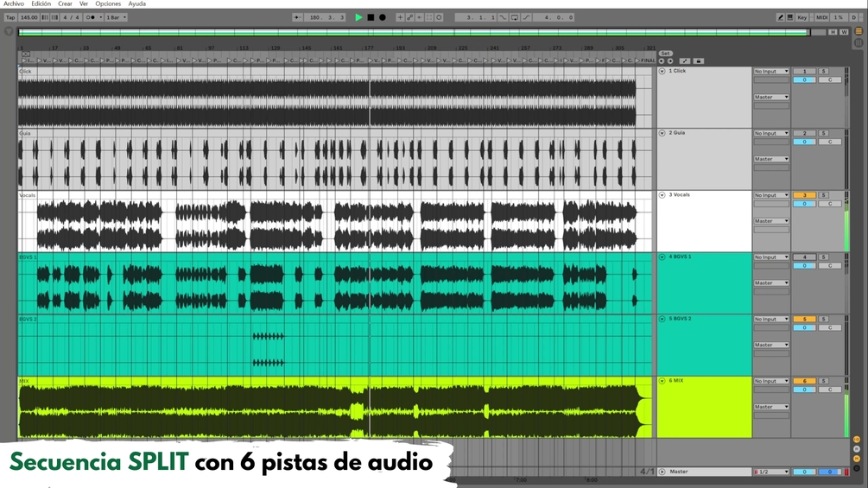Toggle the Automation Arm icon

[409, 17]
